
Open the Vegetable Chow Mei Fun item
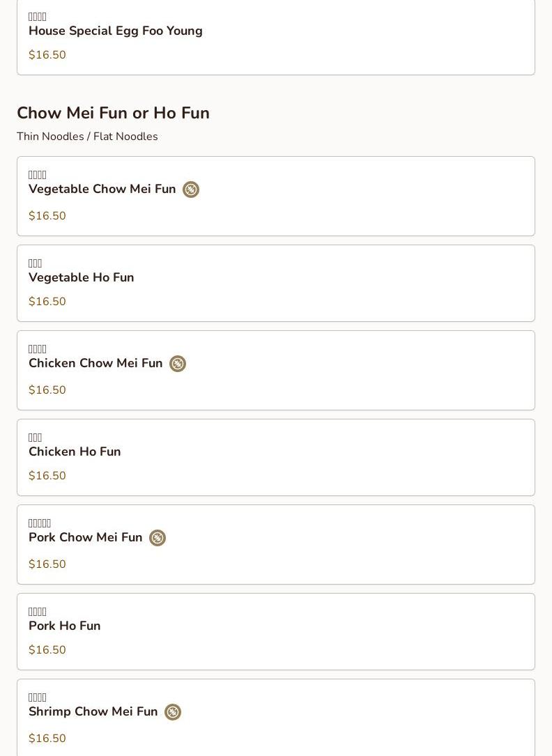tap(276, 196)
